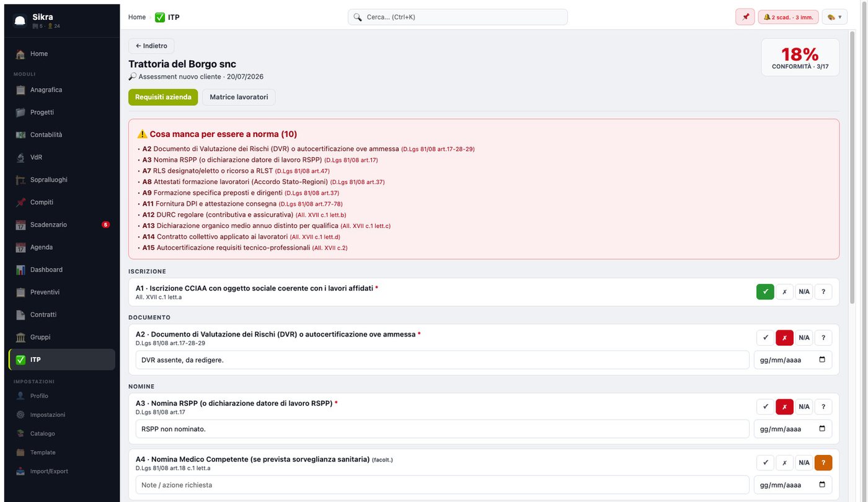
Task: Toggle A2 DVR non-compliant red ✗ button
Action: [784, 338]
